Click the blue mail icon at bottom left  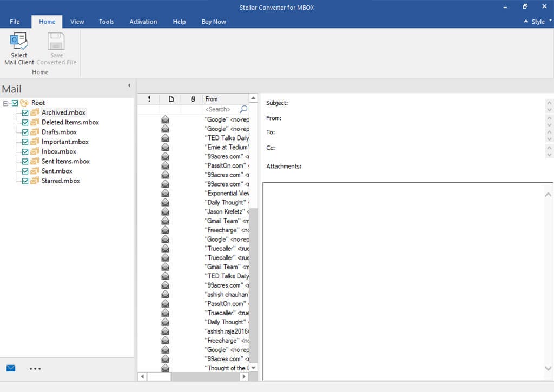[x=11, y=368]
